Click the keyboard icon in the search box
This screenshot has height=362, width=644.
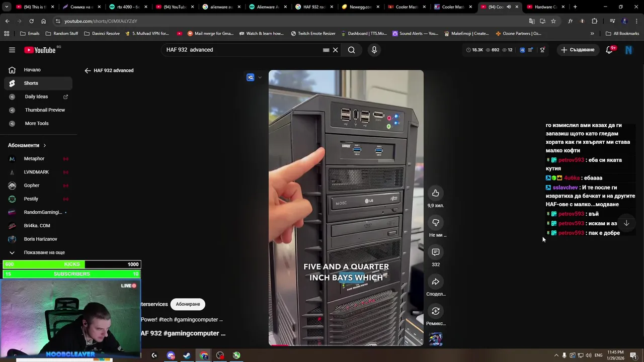click(x=326, y=50)
